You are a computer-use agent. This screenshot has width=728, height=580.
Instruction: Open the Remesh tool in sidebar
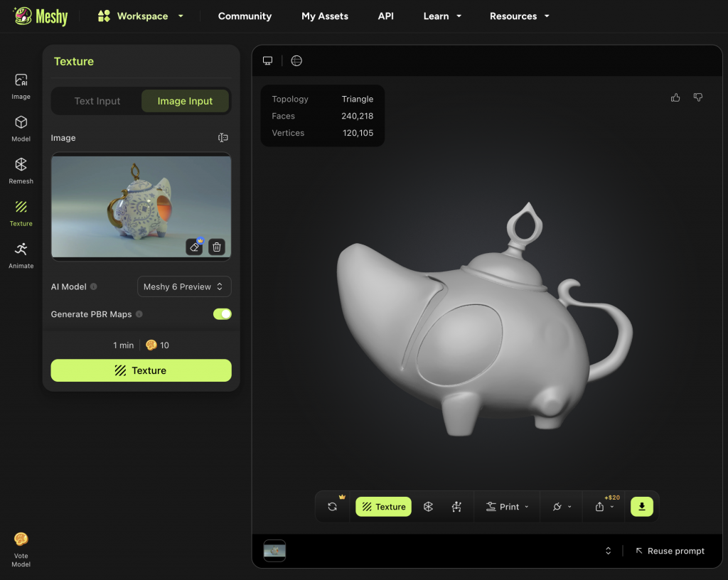pyautogui.click(x=21, y=171)
